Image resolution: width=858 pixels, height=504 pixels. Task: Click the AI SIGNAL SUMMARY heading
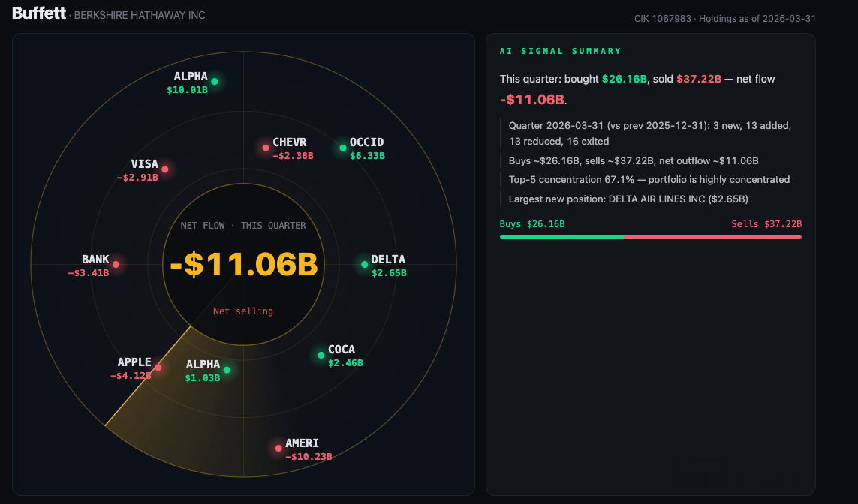click(x=560, y=51)
